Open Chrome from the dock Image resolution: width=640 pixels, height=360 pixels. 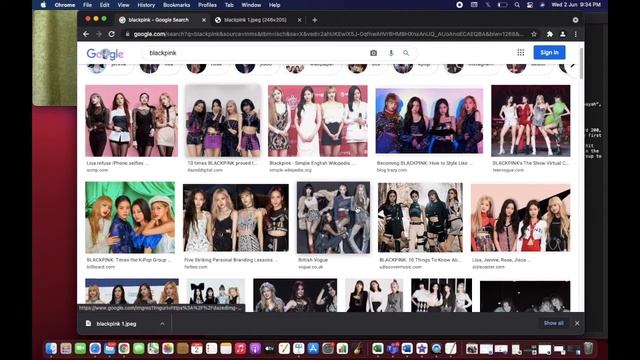tap(124, 348)
